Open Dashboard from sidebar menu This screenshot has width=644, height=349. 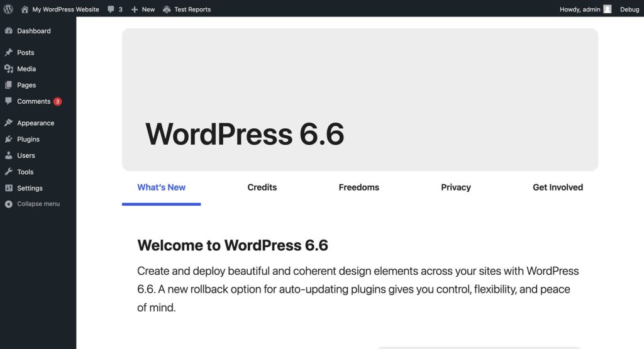34,31
